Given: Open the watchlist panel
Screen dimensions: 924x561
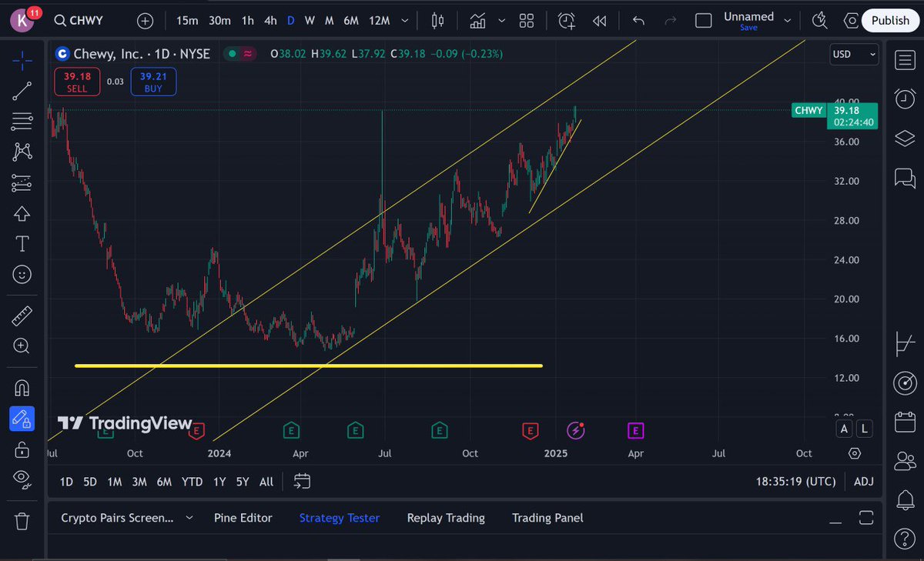Looking at the screenshot, I should pyautogui.click(x=905, y=60).
